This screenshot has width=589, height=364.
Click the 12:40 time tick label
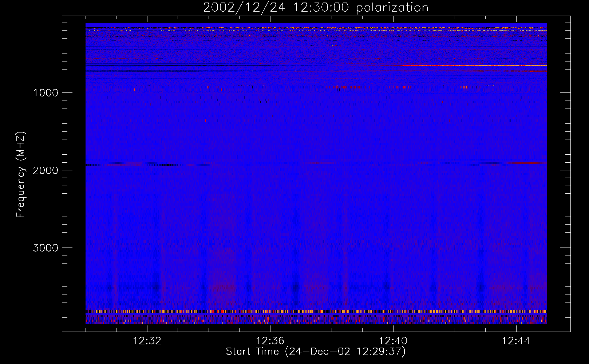tap(393, 341)
